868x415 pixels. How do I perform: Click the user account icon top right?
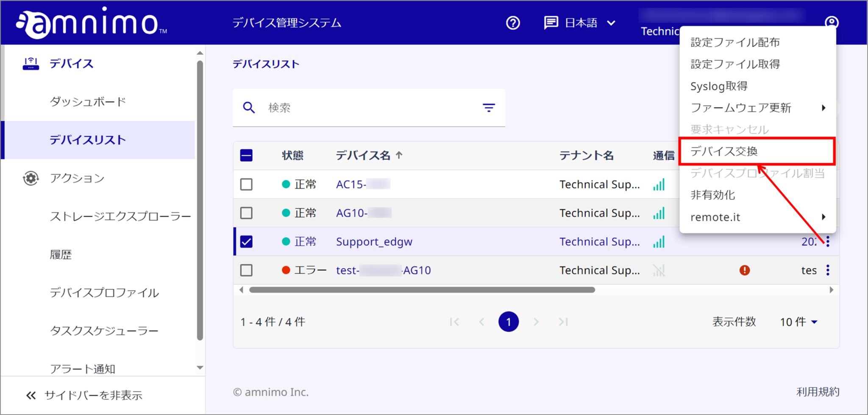832,22
